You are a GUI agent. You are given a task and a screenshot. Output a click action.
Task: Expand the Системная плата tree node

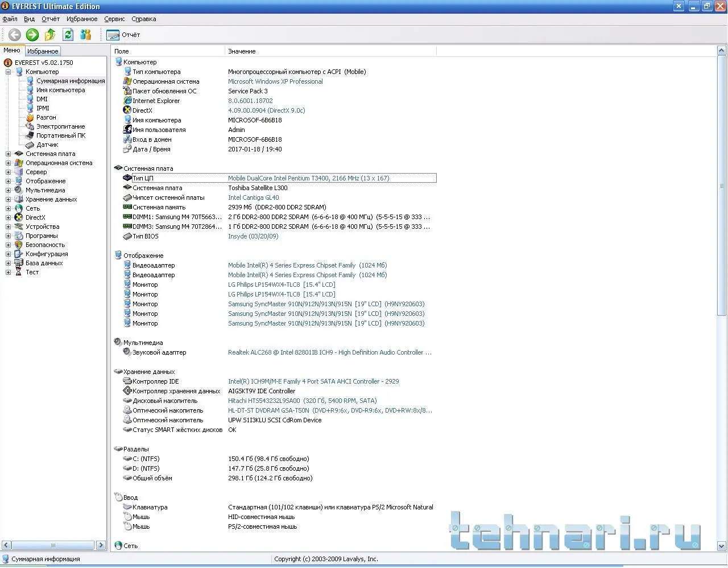pos(9,154)
